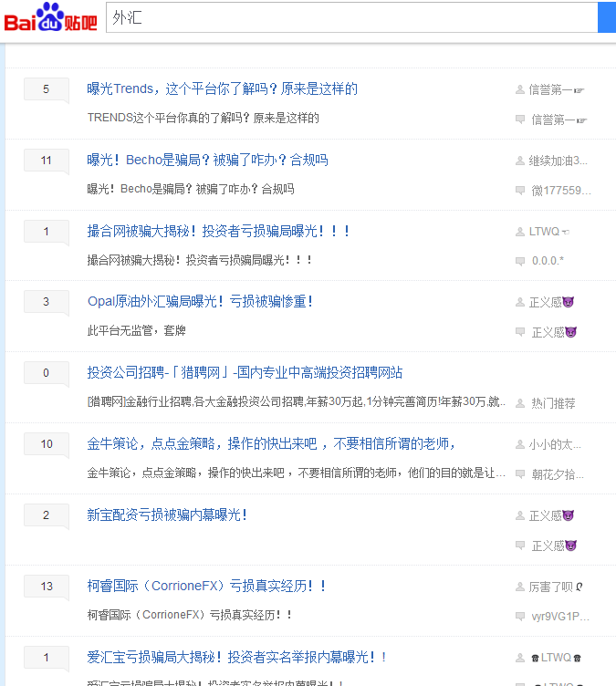616x686 pixels.
Task: Click last-reply bubble icon on Becho row
Action: point(520,191)
